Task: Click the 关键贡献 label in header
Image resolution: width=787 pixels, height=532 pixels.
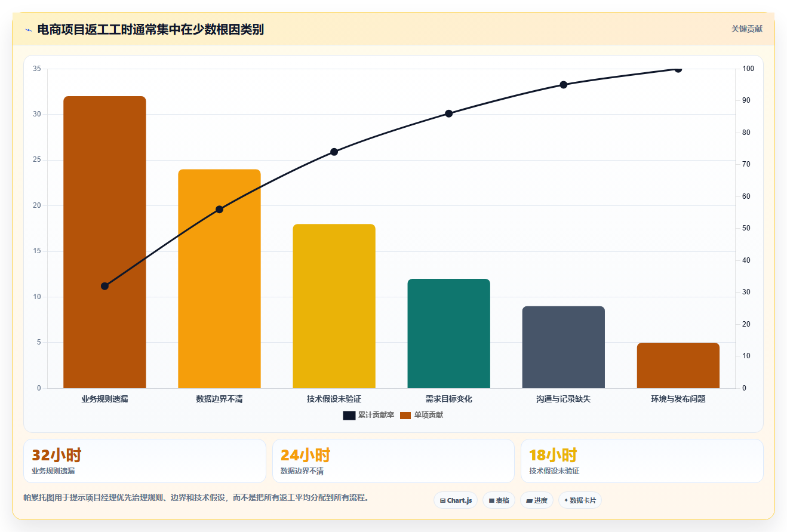Action: pyautogui.click(x=747, y=29)
